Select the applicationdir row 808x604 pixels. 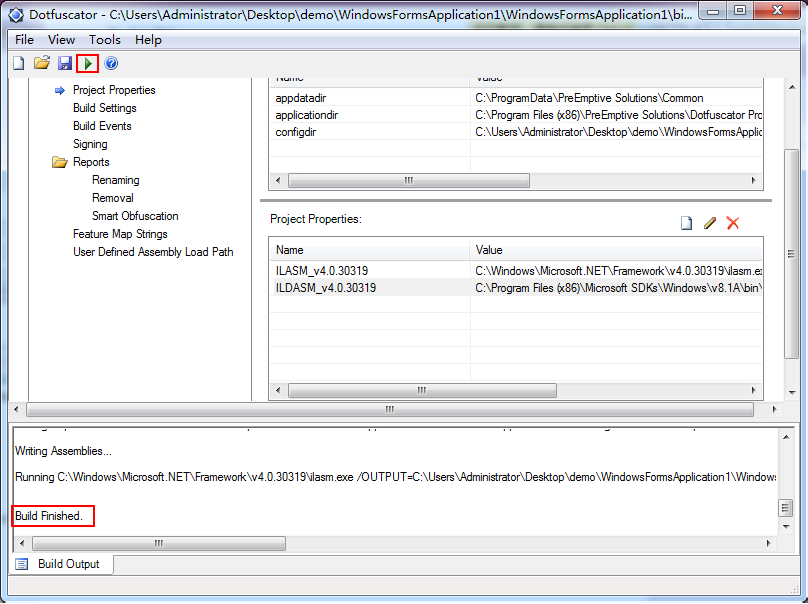[515, 115]
